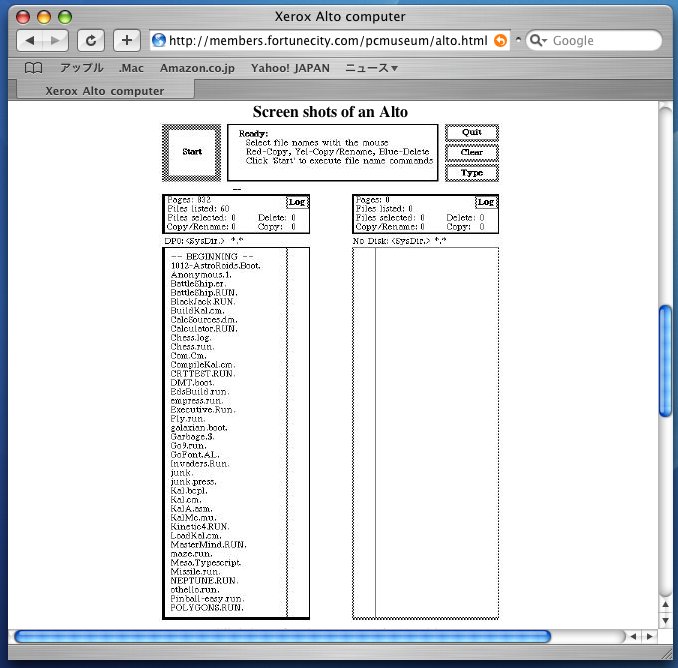Open the .Mac bookmark
The image size is (678, 668).
tap(131, 68)
